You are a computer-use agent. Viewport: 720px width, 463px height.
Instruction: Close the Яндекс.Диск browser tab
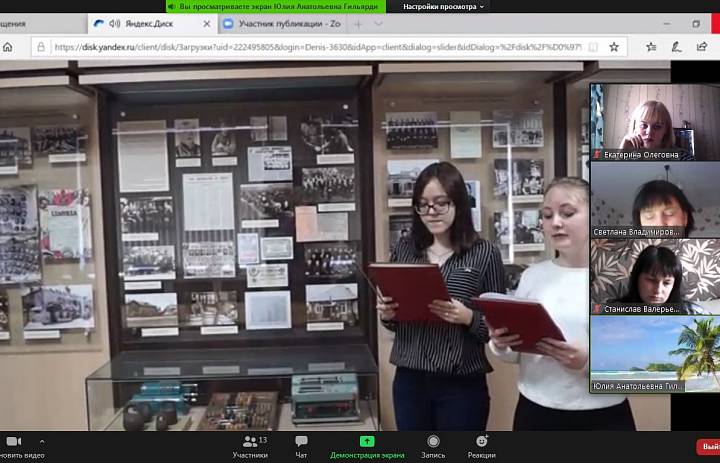click(207, 24)
